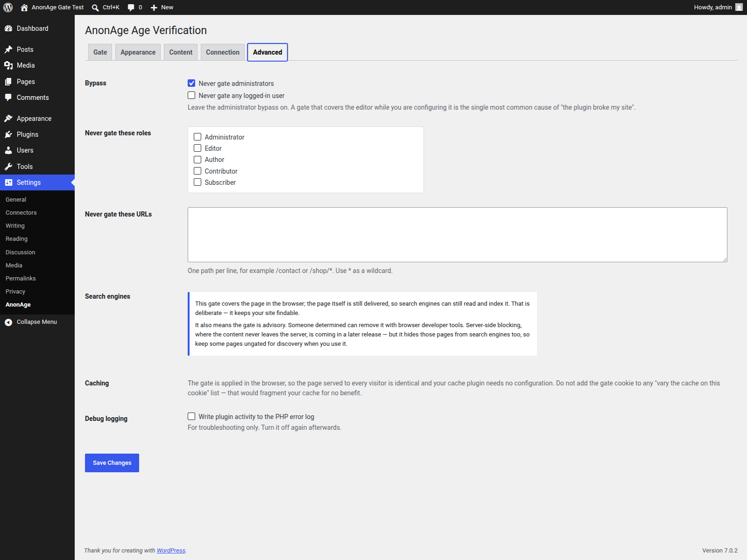Click the Debug logging setting label
The width and height of the screenshot is (747, 560).
pos(106,419)
